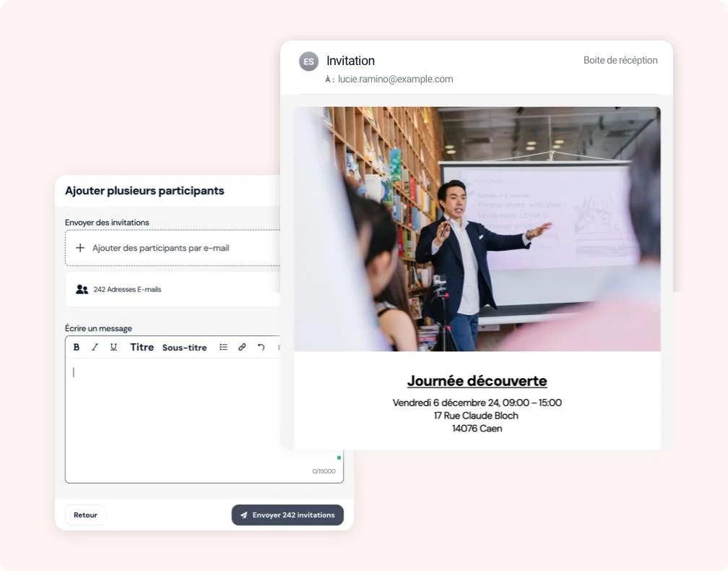This screenshot has width=728, height=571.
Task: Click the invitation presenter photo
Action: (477, 229)
